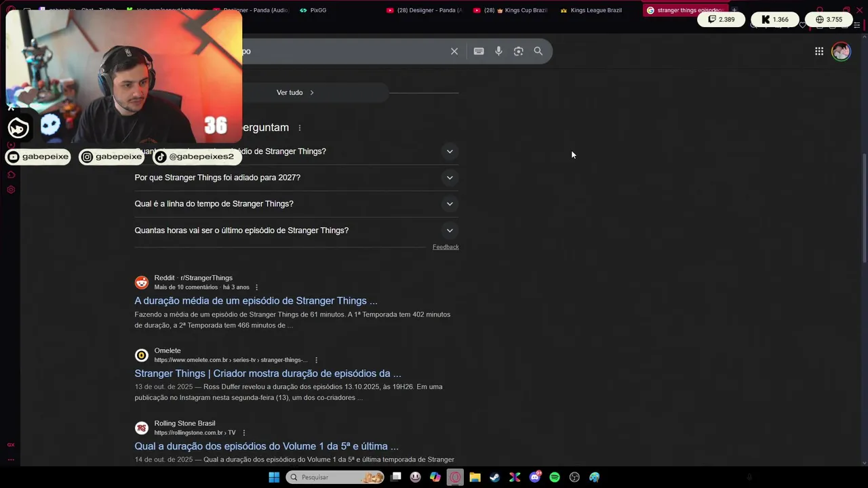Click the 'Rolling Stone Brasil' site name
The image size is (868, 488).
pyautogui.click(x=184, y=424)
